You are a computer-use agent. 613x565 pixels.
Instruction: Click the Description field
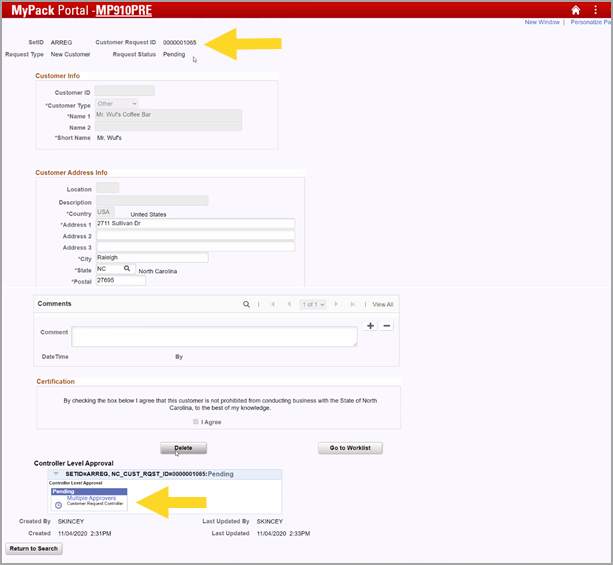pyautogui.click(x=152, y=201)
